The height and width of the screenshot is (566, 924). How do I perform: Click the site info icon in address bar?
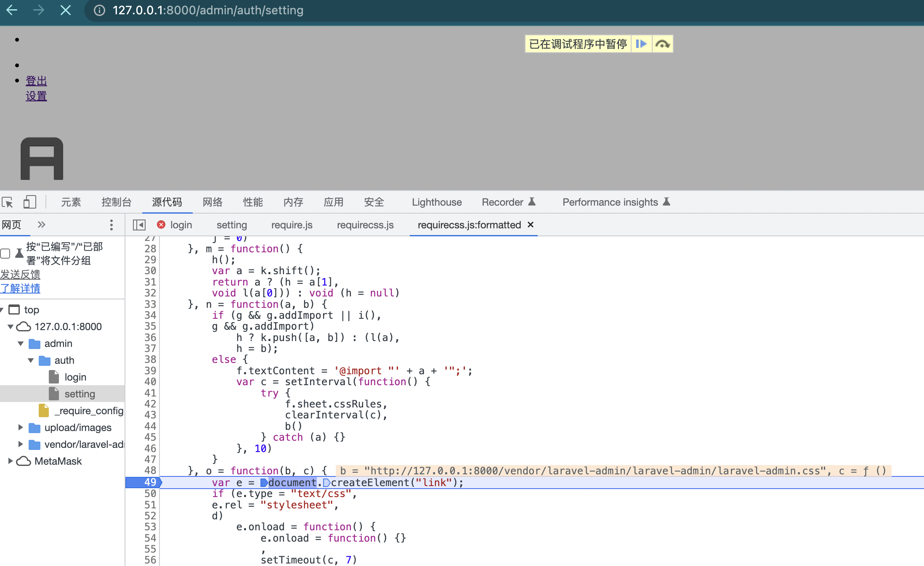pyautogui.click(x=99, y=10)
